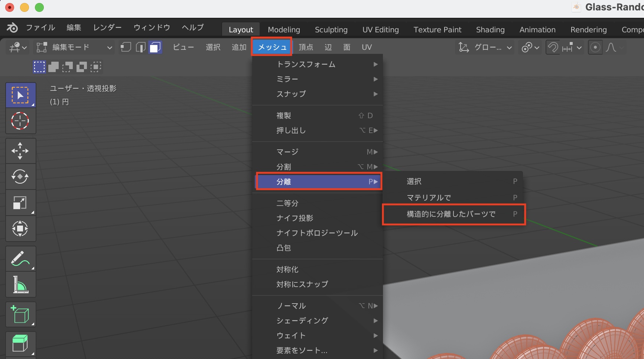644x359 pixels.
Task: Select the Move tool
Action: [20, 151]
